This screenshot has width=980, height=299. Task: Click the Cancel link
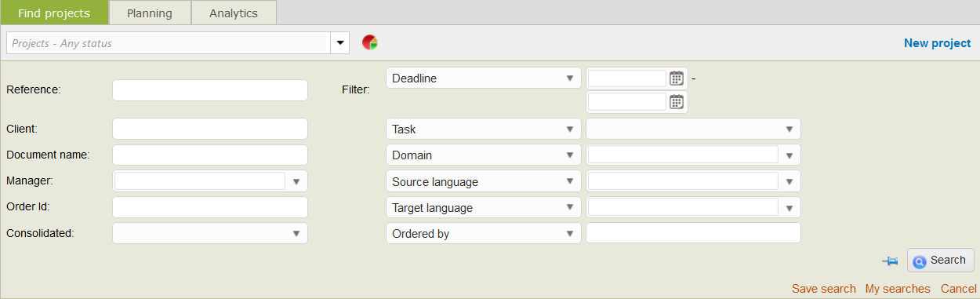tap(959, 289)
